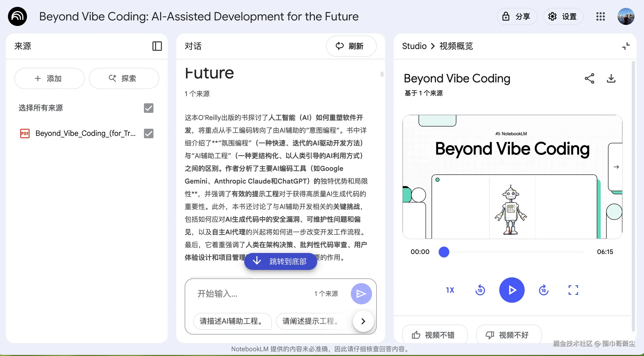Click the 06:15 duration label
The width and height of the screenshot is (644, 356).
(605, 252)
